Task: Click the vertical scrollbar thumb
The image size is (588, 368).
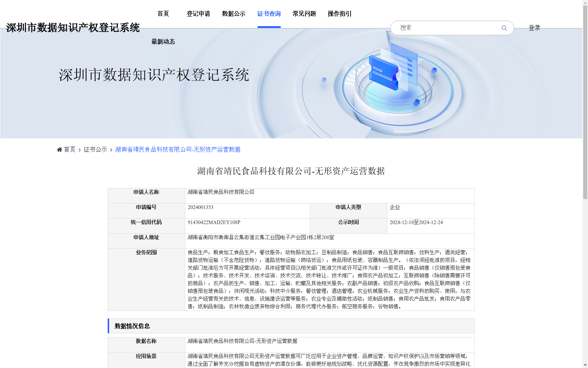Action: point(585,102)
